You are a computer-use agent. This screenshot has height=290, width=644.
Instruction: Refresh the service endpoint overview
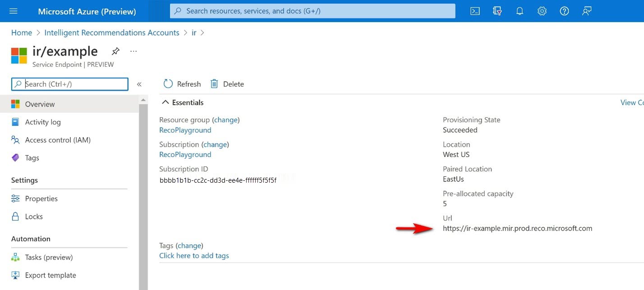pos(182,84)
